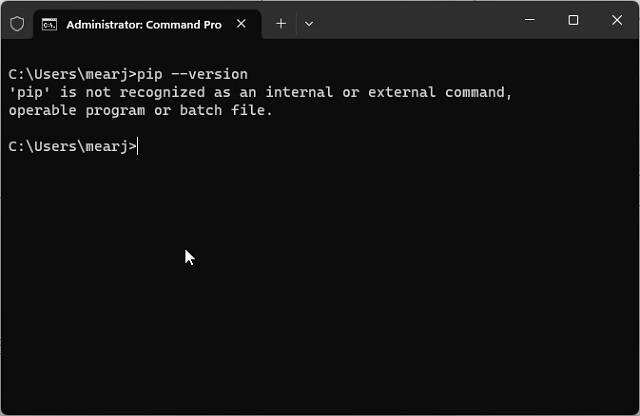
Task: Select the Administrator: Command Prompt tab title
Action: coord(143,24)
